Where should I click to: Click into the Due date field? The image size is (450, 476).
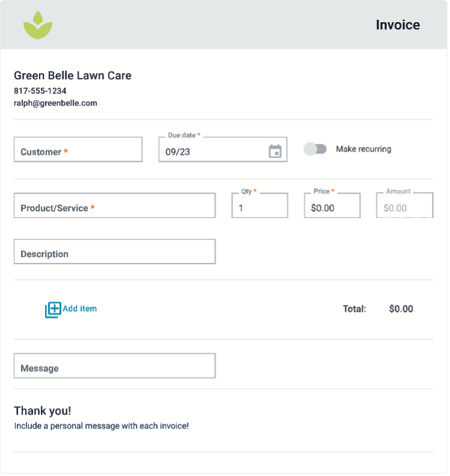point(224,150)
